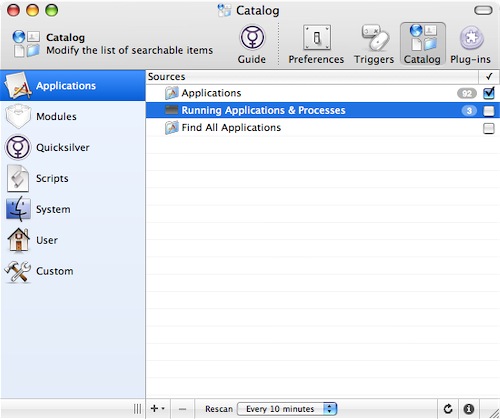500x419 pixels.
Task: Uncheck the Applications source checkbox
Action: [489, 93]
